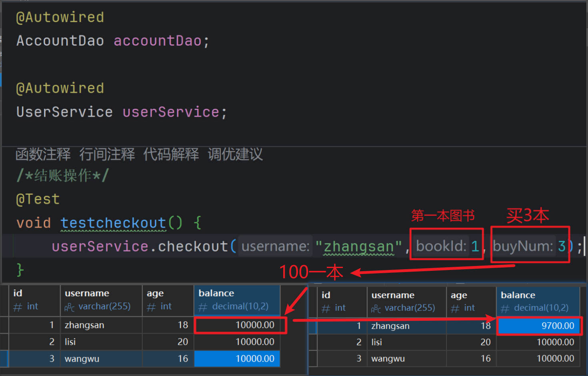Screen dimensions: 588x376
Task: Click the buyNum parameter value 3
Action: coord(562,246)
